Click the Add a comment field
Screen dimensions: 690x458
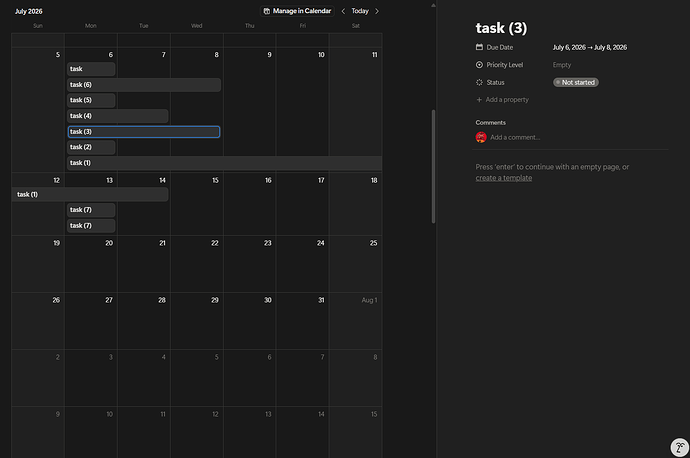[x=515, y=137]
